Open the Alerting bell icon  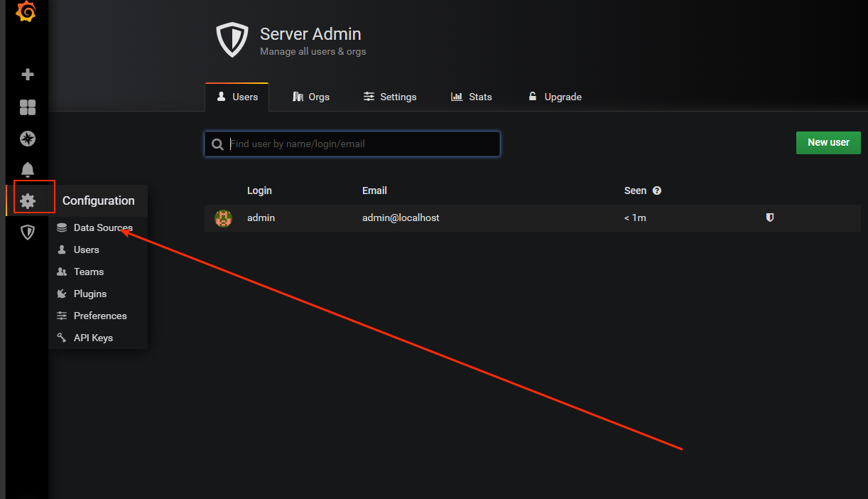tap(28, 170)
